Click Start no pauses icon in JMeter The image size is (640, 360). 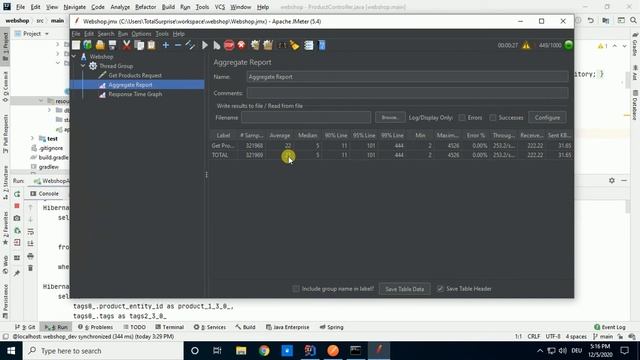[x=217, y=45]
